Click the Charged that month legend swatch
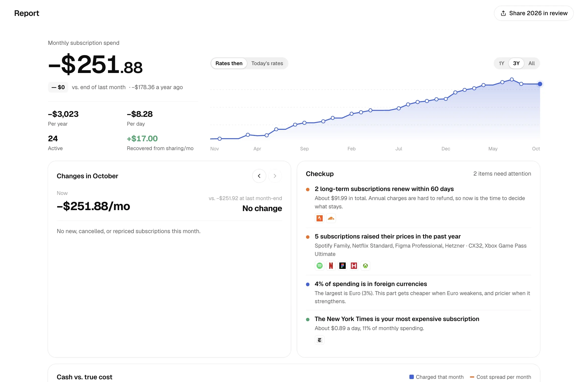 point(411,377)
